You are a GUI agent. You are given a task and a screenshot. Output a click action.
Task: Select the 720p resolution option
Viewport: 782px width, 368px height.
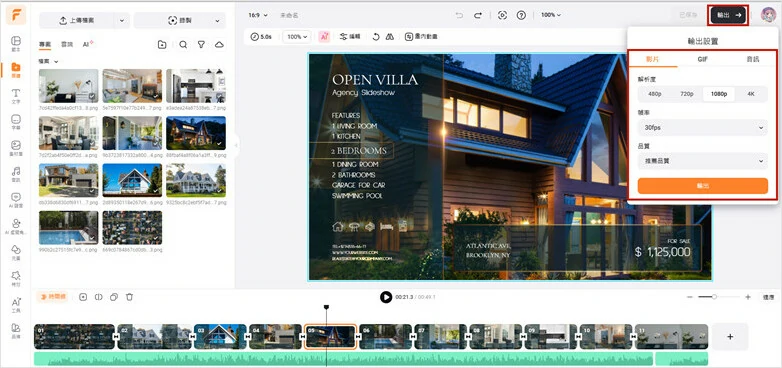coord(687,94)
